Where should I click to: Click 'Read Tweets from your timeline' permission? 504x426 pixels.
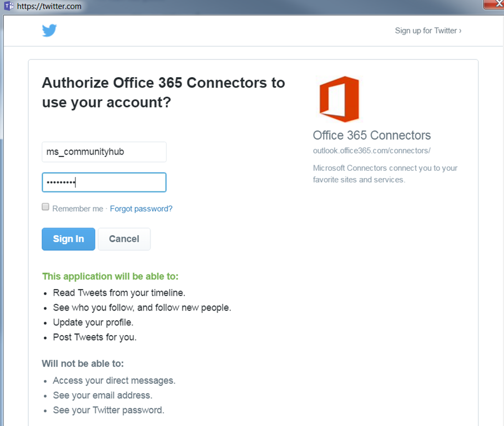coord(119,292)
